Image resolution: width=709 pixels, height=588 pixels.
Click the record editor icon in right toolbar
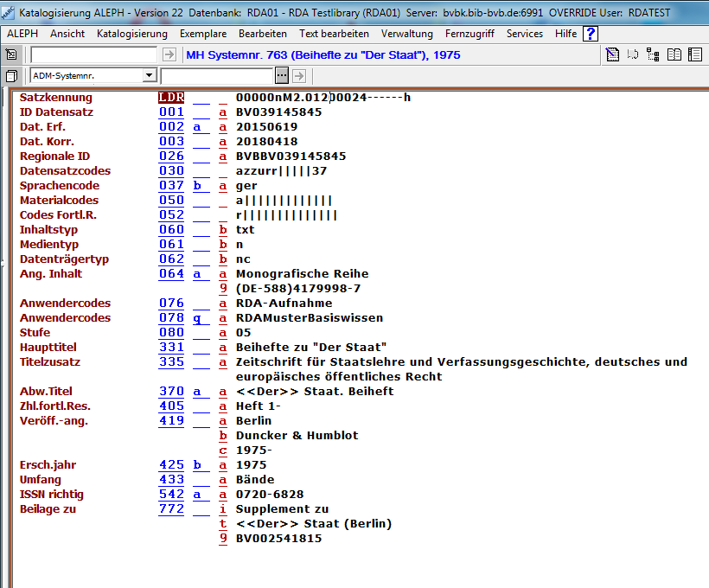coord(612,55)
